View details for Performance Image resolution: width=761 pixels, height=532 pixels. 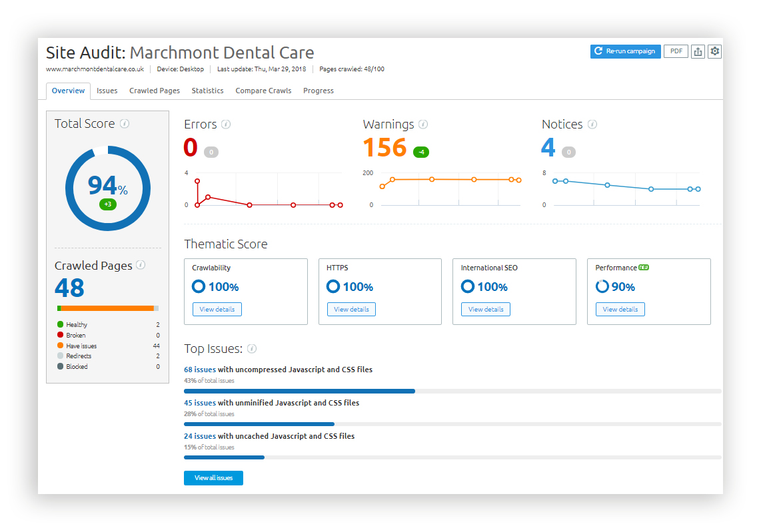click(620, 310)
